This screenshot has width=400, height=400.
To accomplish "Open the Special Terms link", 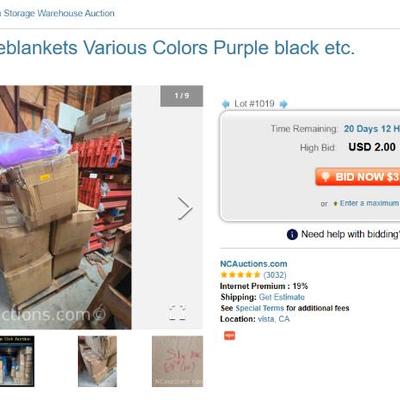I will pos(260,308).
